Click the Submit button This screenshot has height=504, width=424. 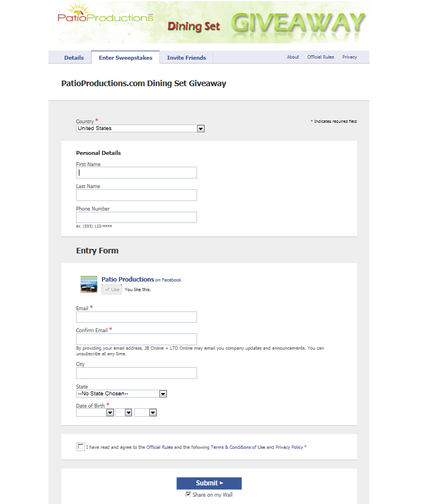click(x=209, y=483)
